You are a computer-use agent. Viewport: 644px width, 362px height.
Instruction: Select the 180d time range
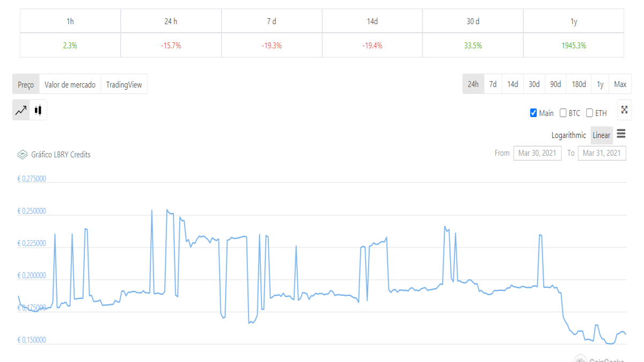[579, 84]
